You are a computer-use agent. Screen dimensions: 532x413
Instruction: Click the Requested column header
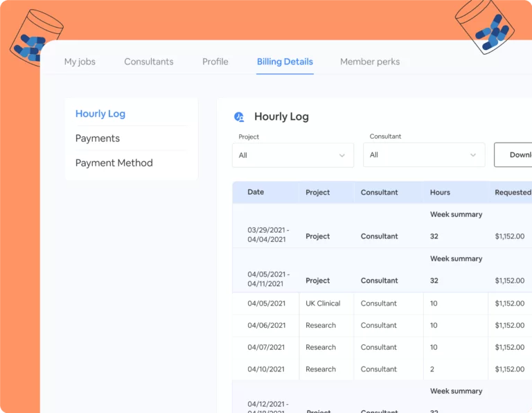coord(513,193)
